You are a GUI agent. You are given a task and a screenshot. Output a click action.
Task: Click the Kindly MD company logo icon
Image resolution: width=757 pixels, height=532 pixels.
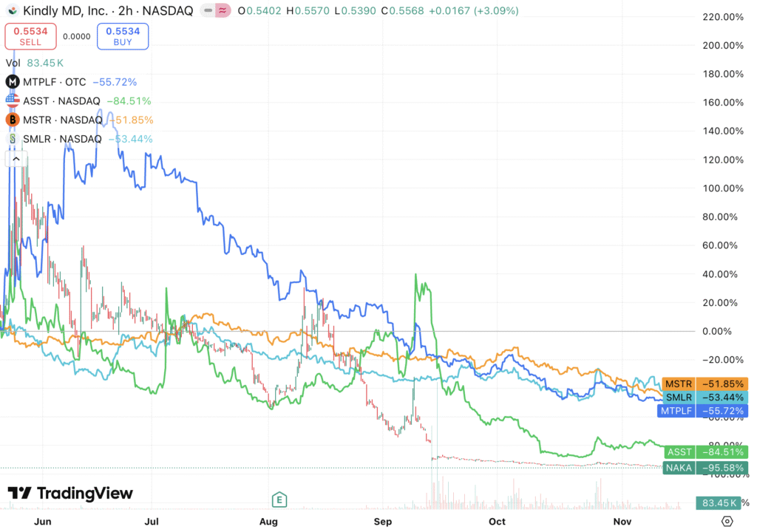[13, 11]
